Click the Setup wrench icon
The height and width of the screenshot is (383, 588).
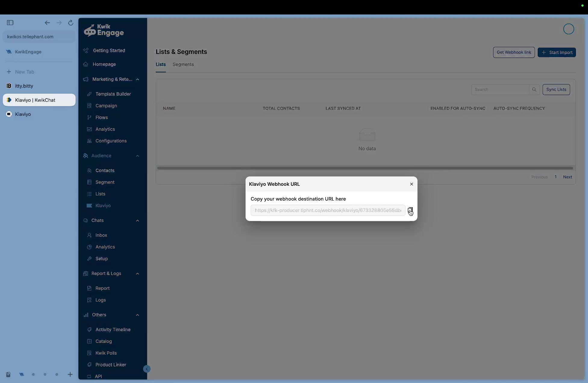tap(89, 259)
